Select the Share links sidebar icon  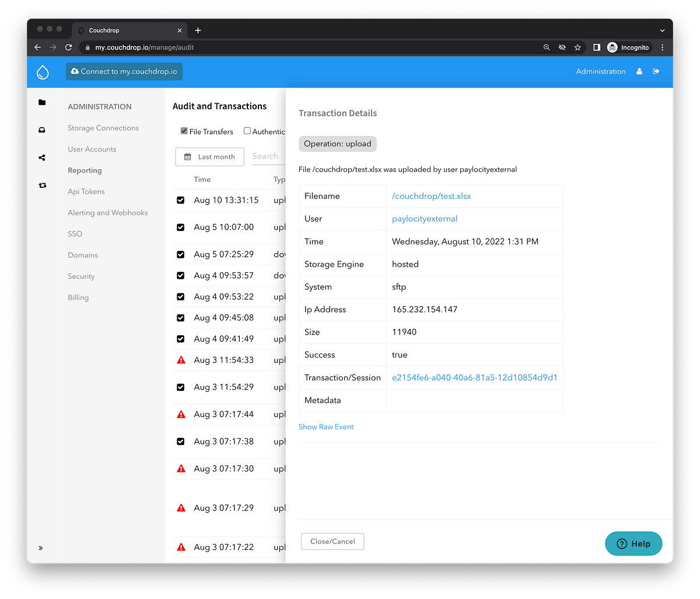pos(41,157)
